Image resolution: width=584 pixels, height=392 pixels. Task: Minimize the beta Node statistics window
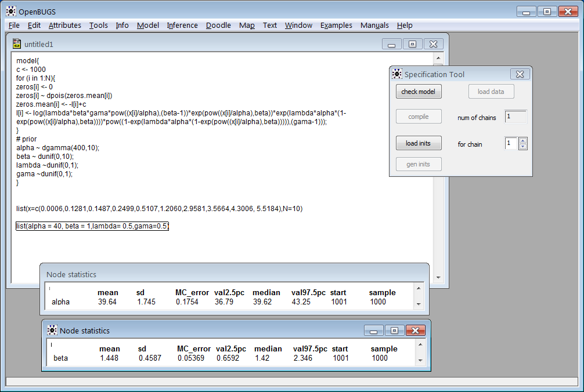click(x=374, y=331)
